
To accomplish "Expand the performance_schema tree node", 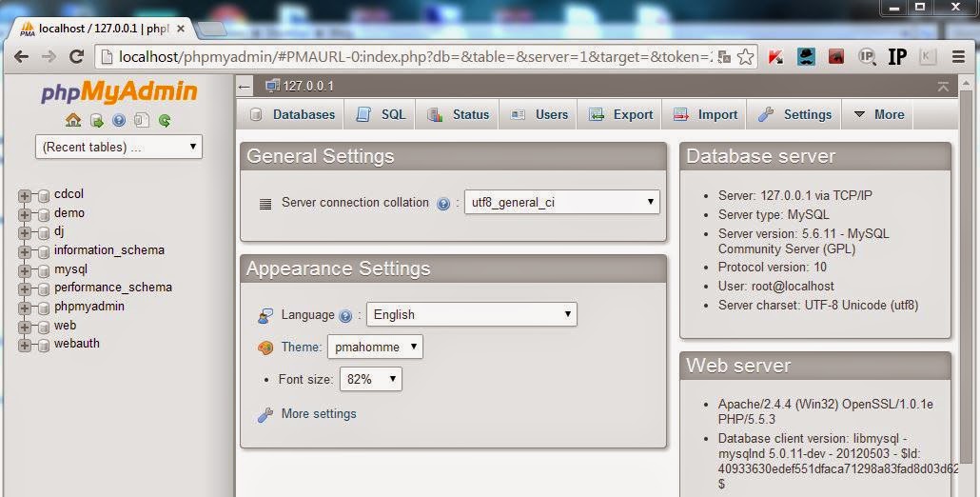I will 25,288.
